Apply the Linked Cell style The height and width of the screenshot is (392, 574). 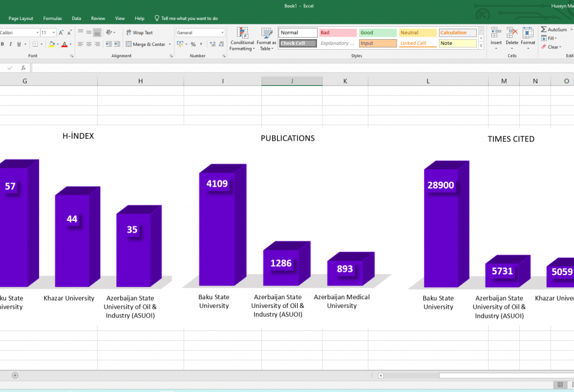[418, 43]
